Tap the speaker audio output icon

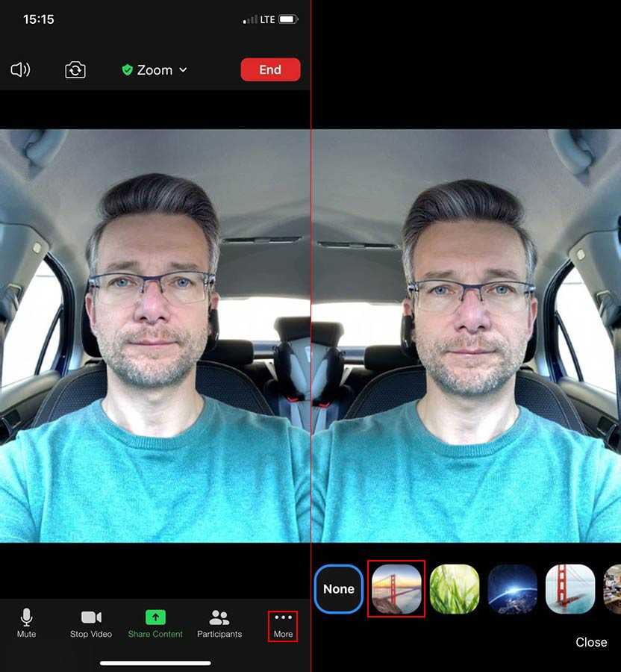tap(20, 70)
